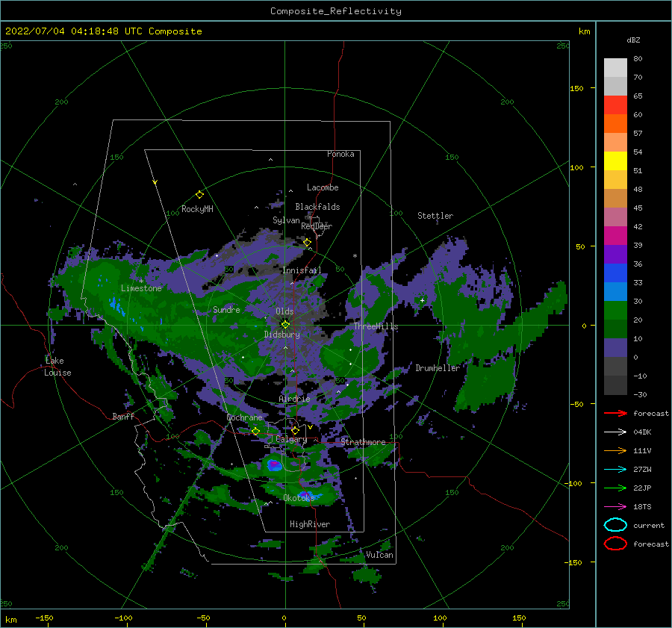672x628 pixels.
Task: Click the blue echo region south of Limestone
Action: (x=115, y=305)
